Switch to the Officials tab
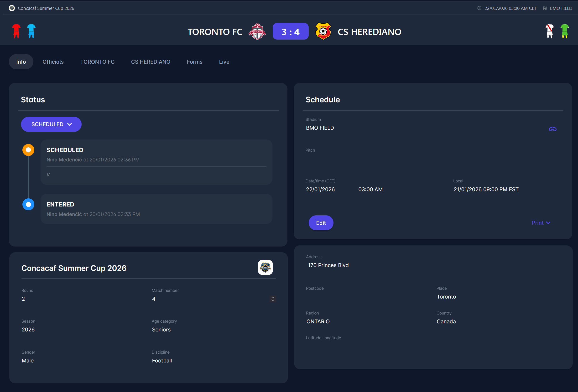Screen dimensions: 578x392 [x=53, y=62]
